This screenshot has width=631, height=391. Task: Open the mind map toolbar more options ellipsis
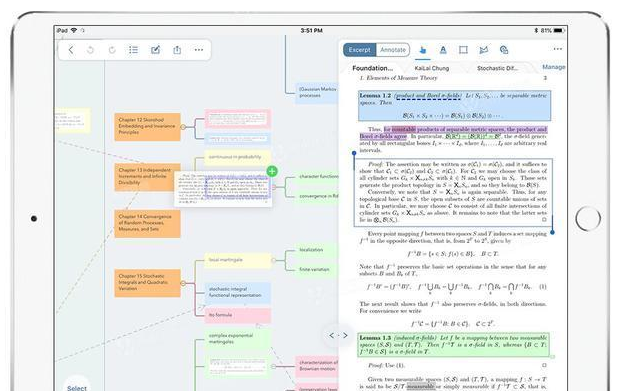[x=199, y=50]
